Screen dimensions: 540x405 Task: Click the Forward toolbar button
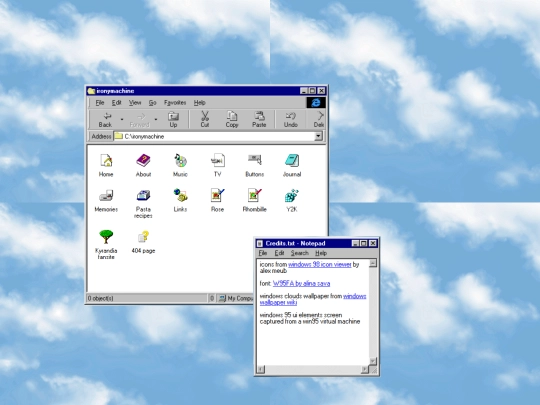(x=139, y=120)
